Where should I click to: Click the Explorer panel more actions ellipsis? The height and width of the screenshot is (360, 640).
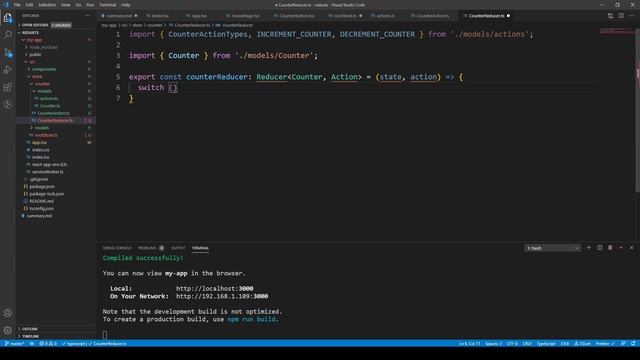(x=88, y=16)
